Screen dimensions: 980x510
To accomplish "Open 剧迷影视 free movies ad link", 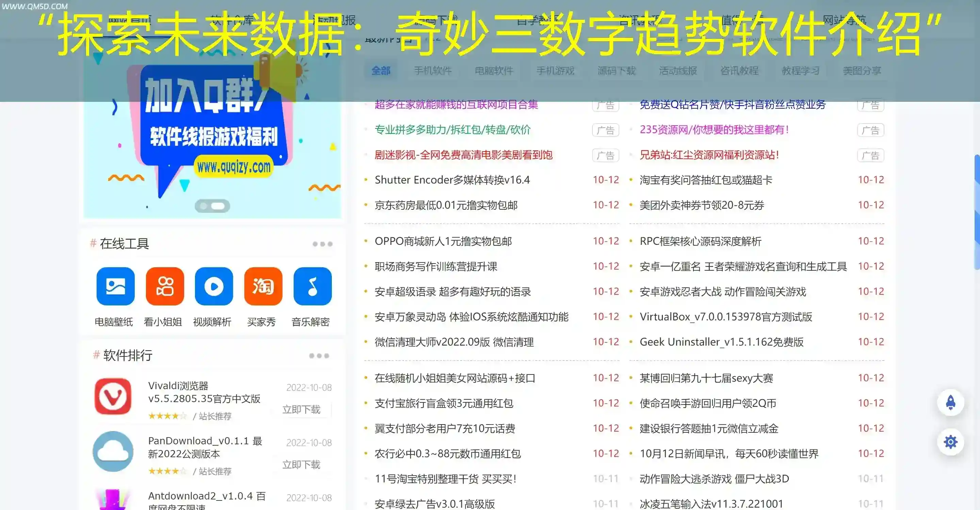I will click(x=463, y=155).
